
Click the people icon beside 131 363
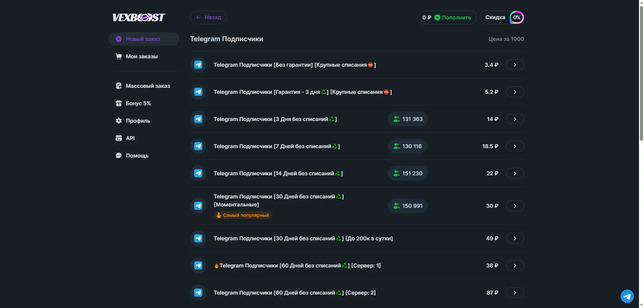coord(396,119)
